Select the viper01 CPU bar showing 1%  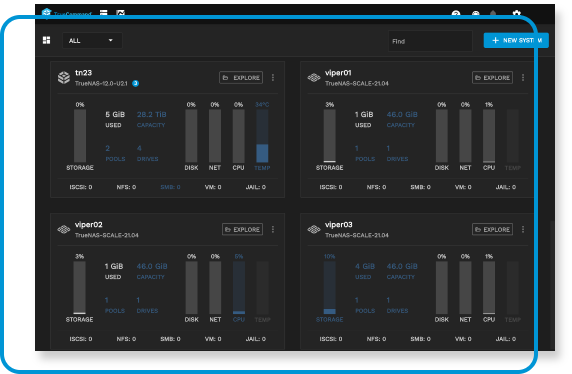click(x=489, y=136)
